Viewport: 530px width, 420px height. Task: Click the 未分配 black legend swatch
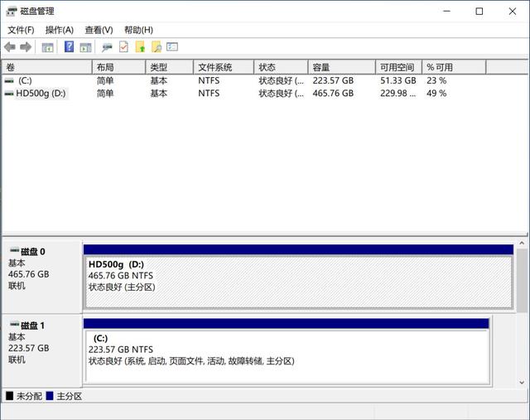click(x=9, y=396)
